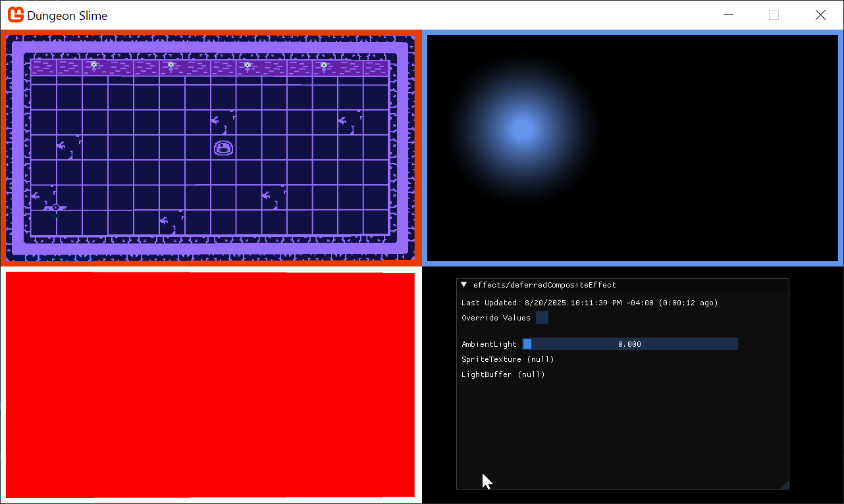844x504 pixels.
Task: Click the bright center of the light glow
Action: click(x=522, y=128)
